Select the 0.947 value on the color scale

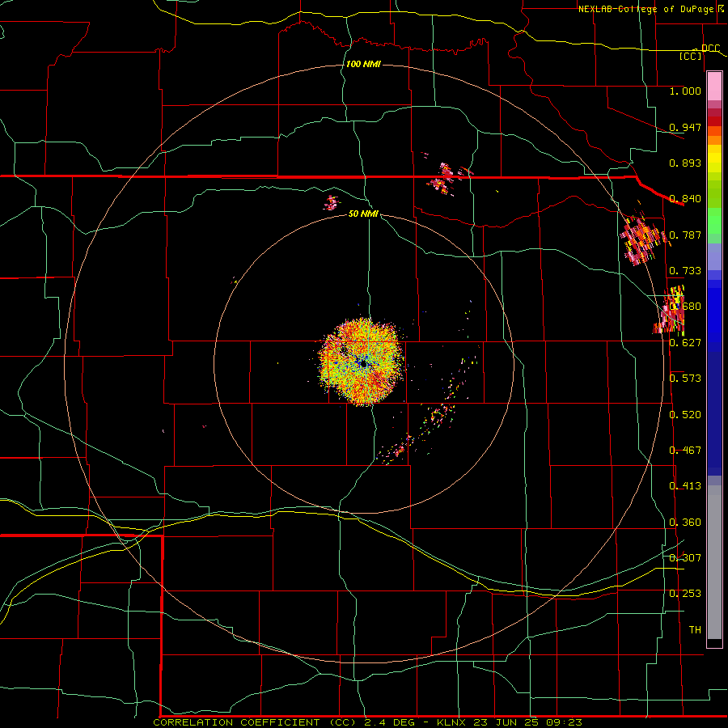tap(685, 127)
